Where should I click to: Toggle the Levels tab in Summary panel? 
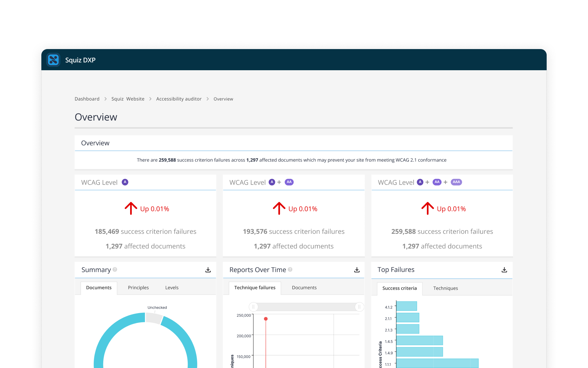[171, 288]
